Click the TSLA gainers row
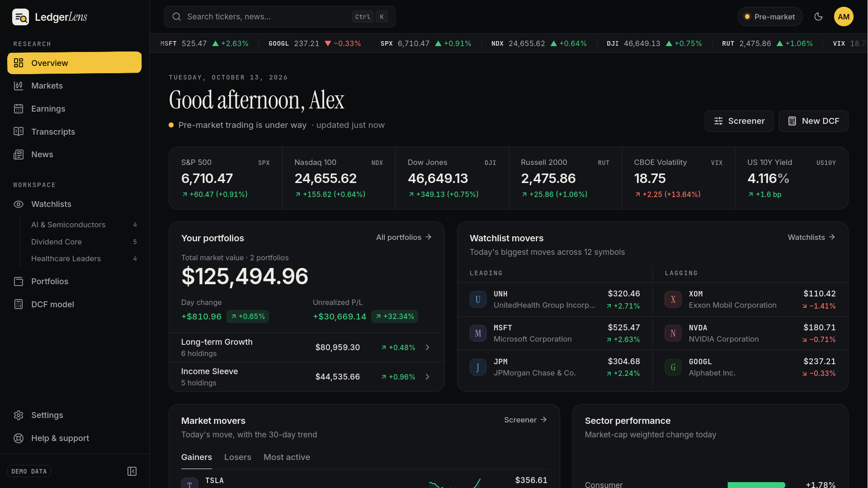This screenshot has width=868, height=488. point(364,480)
